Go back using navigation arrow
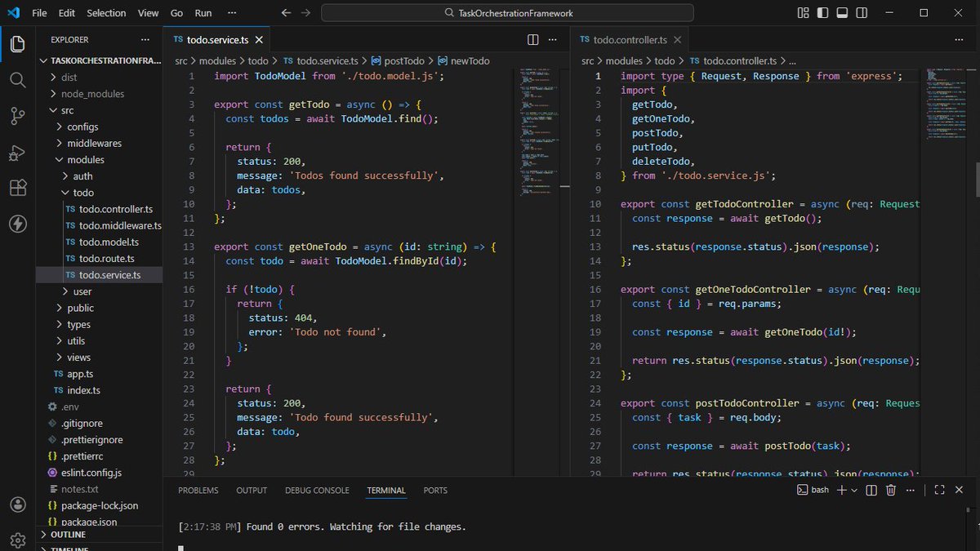980x551 pixels. 286,13
